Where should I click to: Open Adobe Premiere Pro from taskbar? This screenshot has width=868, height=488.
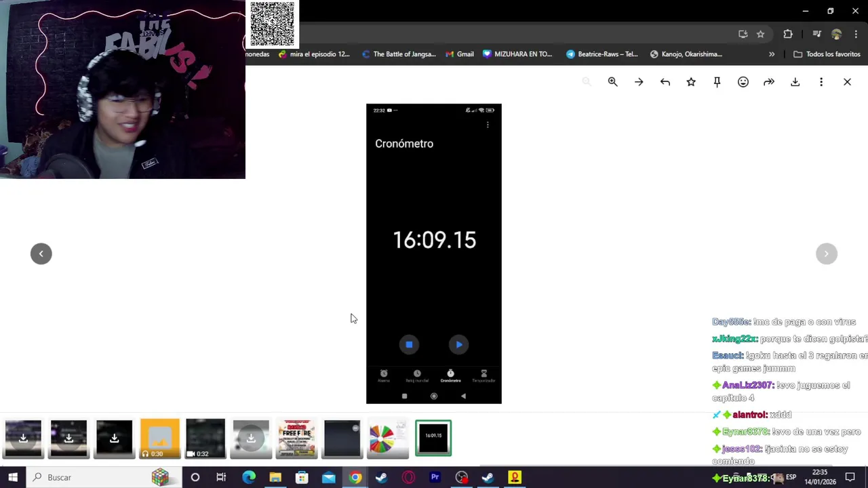pos(435,477)
